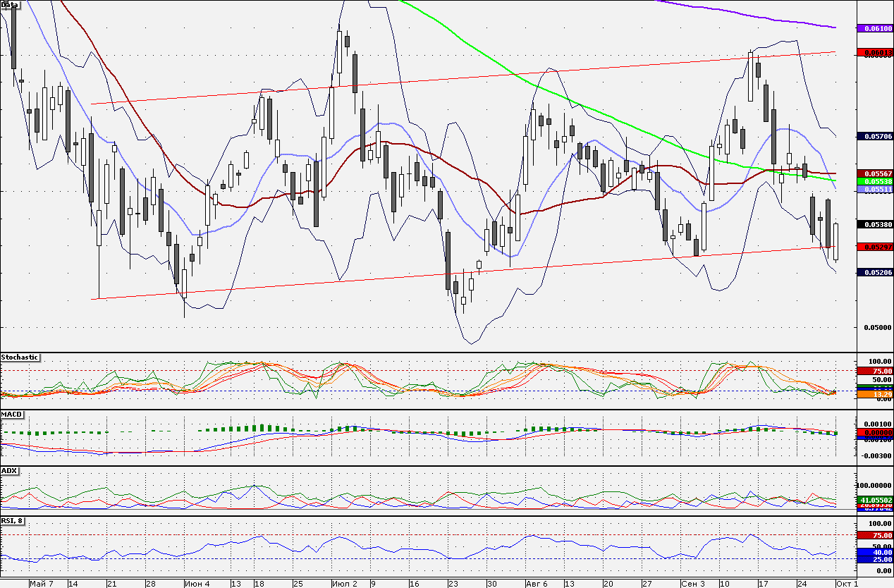Click the green 0.05538 price label
The width and height of the screenshot is (894, 588).
875,181
